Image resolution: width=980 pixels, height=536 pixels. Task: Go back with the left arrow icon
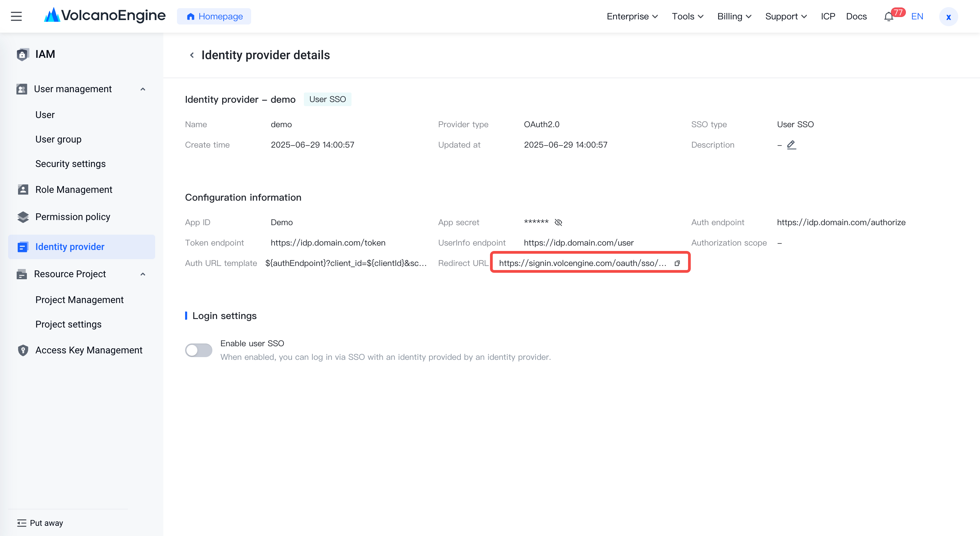point(192,55)
